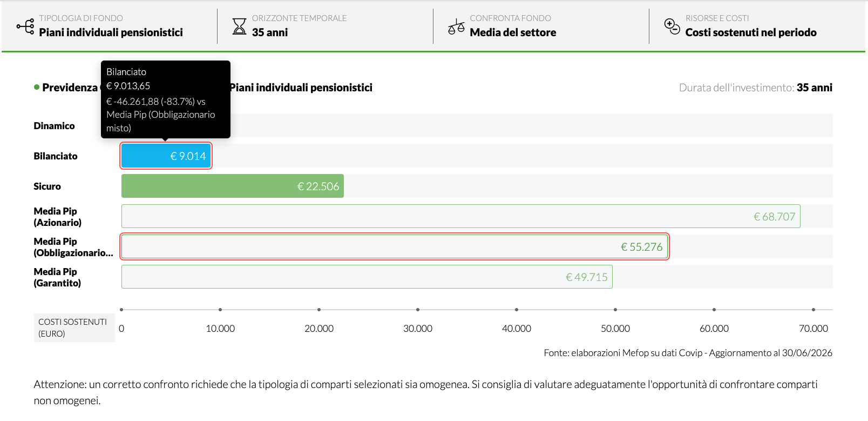Click the Sicuro row label
This screenshot has width=868, height=421.
(x=48, y=186)
